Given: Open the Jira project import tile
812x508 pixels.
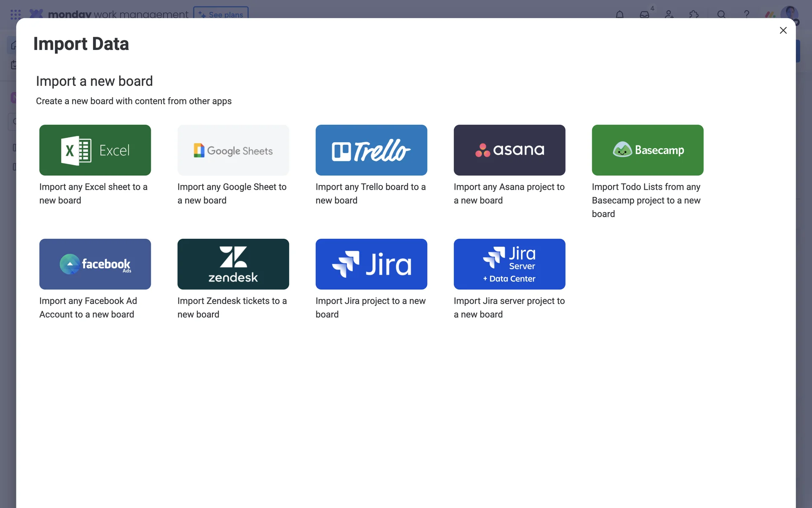Looking at the screenshot, I should pyautogui.click(x=371, y=264).
